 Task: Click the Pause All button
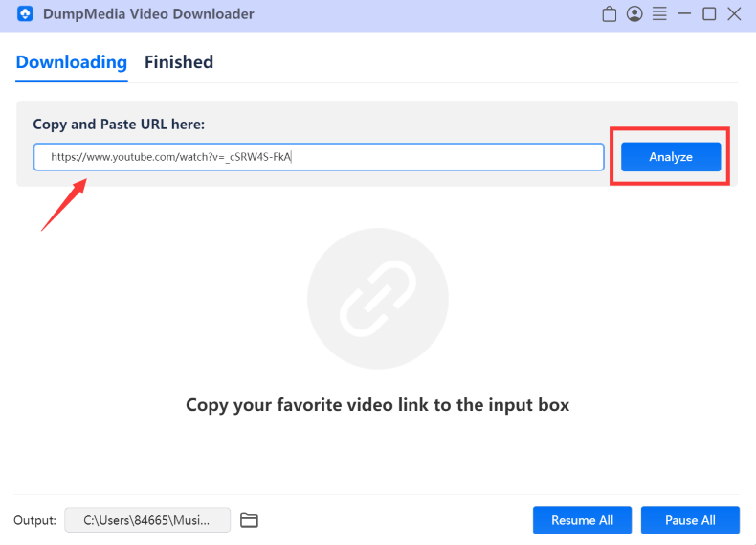(690, 520)
